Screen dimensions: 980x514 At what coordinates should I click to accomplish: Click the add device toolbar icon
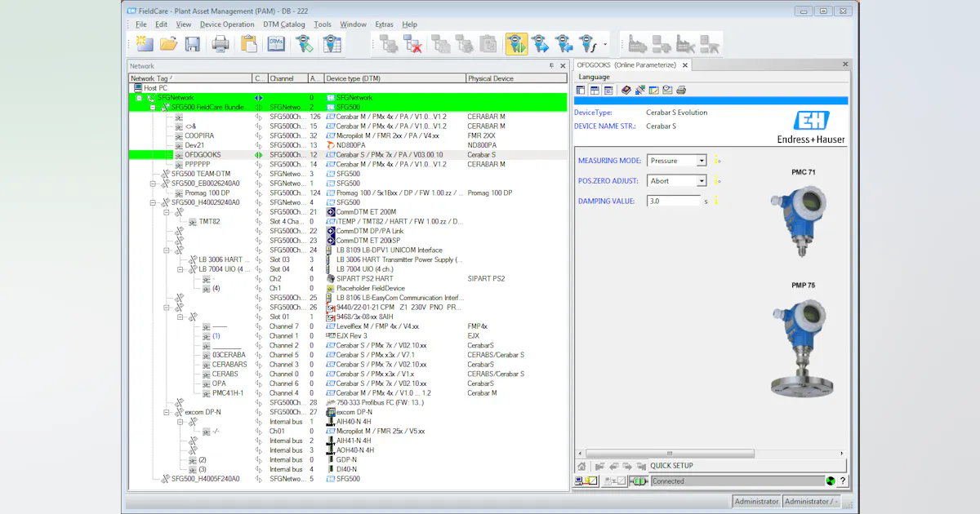(388, 44)
